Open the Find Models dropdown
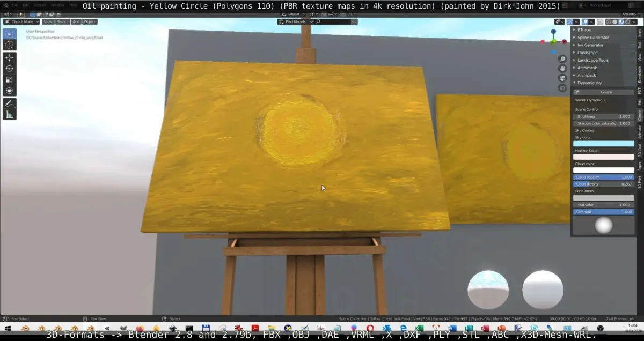The image size is (644, 341). pyautogui.click(x=295, y=22)
